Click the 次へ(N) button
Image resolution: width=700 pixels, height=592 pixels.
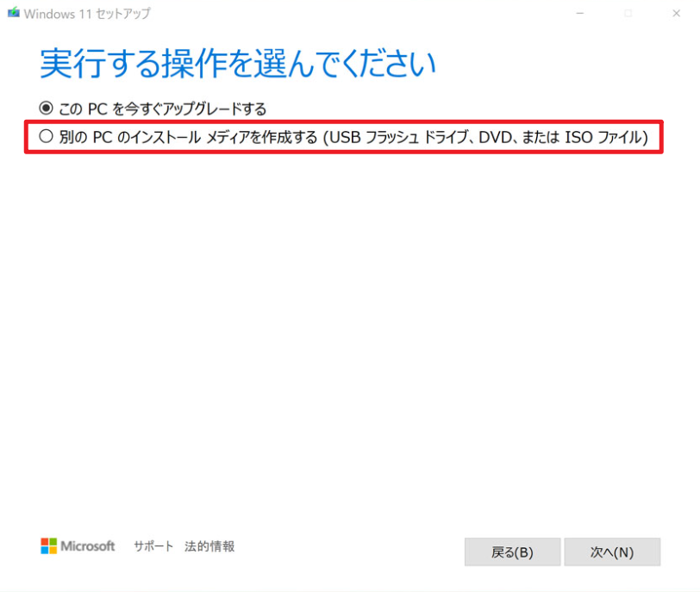point(612,551)
